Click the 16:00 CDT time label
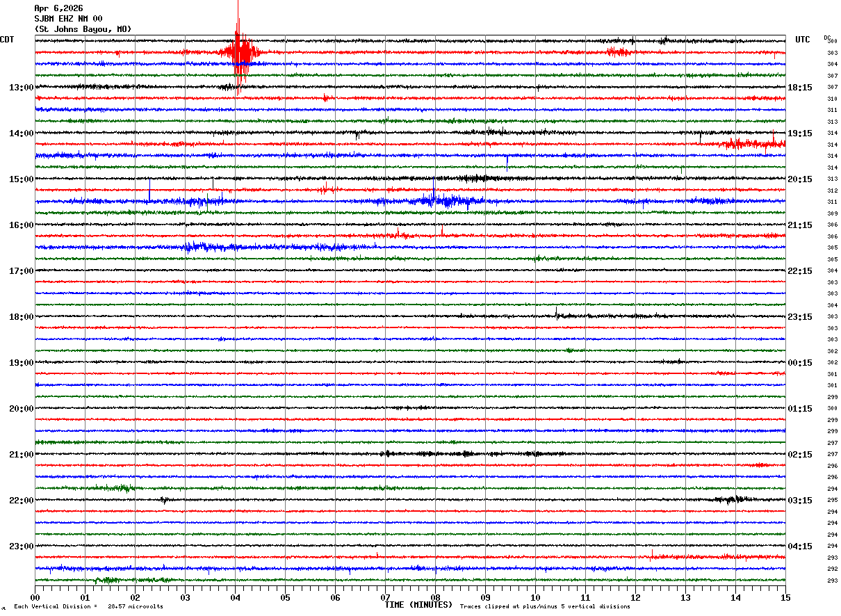The image size is (841, 616). (x=21, y=225)
